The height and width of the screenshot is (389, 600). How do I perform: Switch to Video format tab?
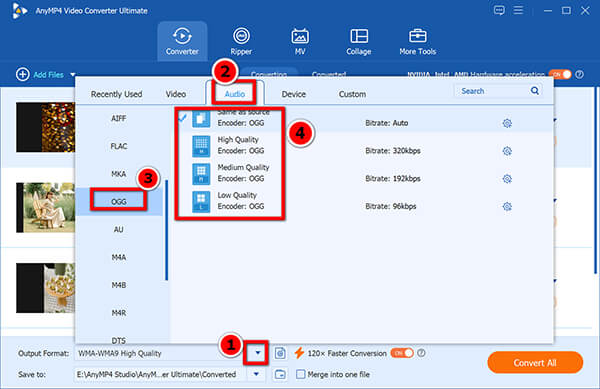click(x=176, y=94)
